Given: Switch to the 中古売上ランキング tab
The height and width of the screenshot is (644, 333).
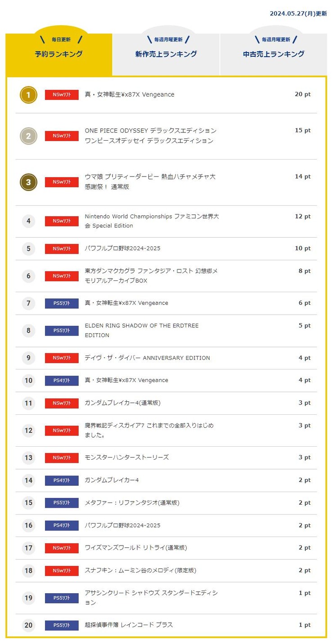Looking at the screenshot, I should 274,54.
